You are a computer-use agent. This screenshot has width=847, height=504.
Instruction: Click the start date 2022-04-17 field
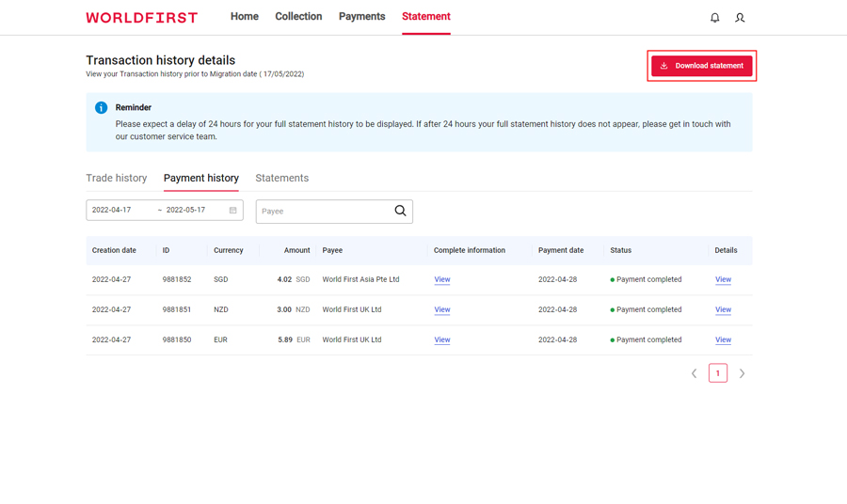(111, 210)
